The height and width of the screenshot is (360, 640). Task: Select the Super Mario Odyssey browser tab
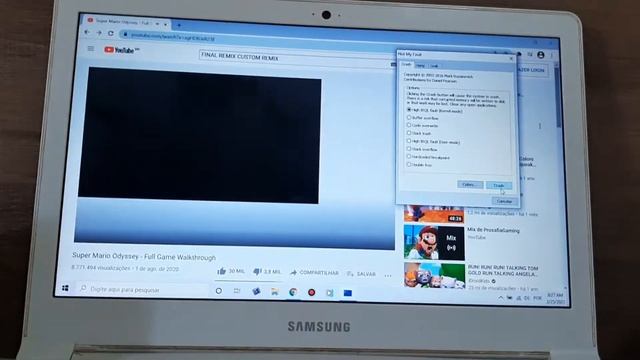127,22
